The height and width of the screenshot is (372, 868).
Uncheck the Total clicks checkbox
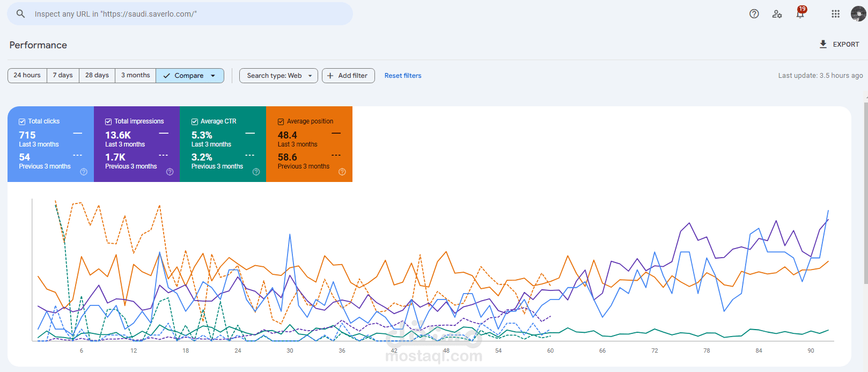(x=22, y=122)
